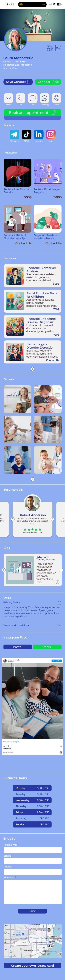
Task: Tap the share icon near the profile photo
Action: 58,48
